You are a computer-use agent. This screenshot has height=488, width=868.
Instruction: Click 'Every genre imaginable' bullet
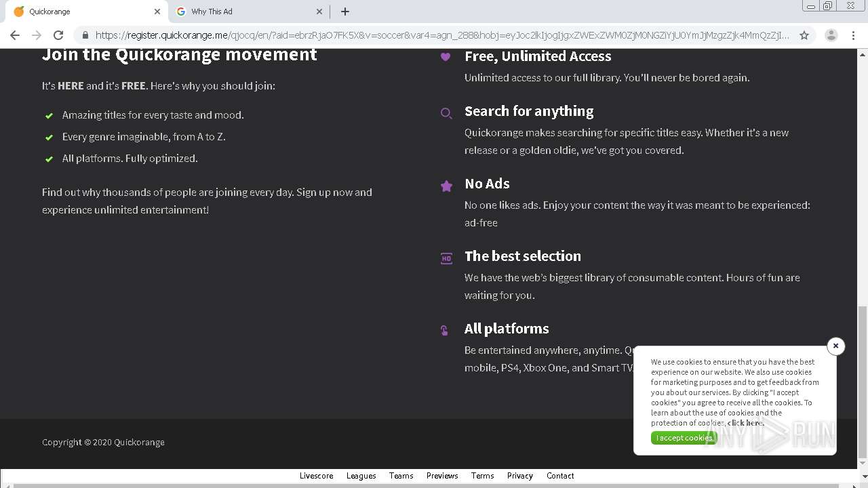pos(144,137)
